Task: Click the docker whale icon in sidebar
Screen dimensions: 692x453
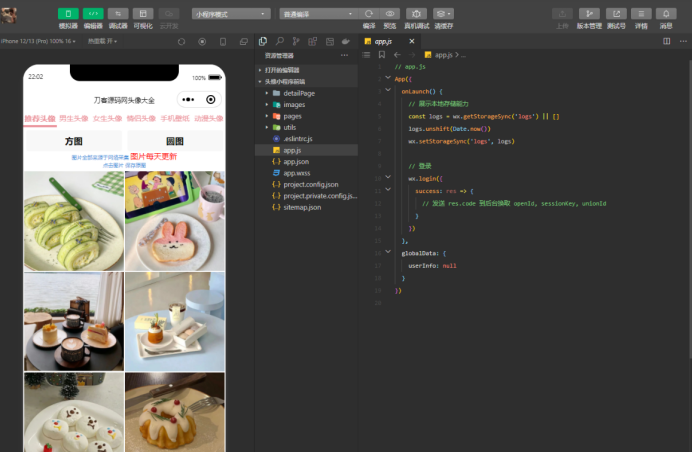Action: point(346,41)
